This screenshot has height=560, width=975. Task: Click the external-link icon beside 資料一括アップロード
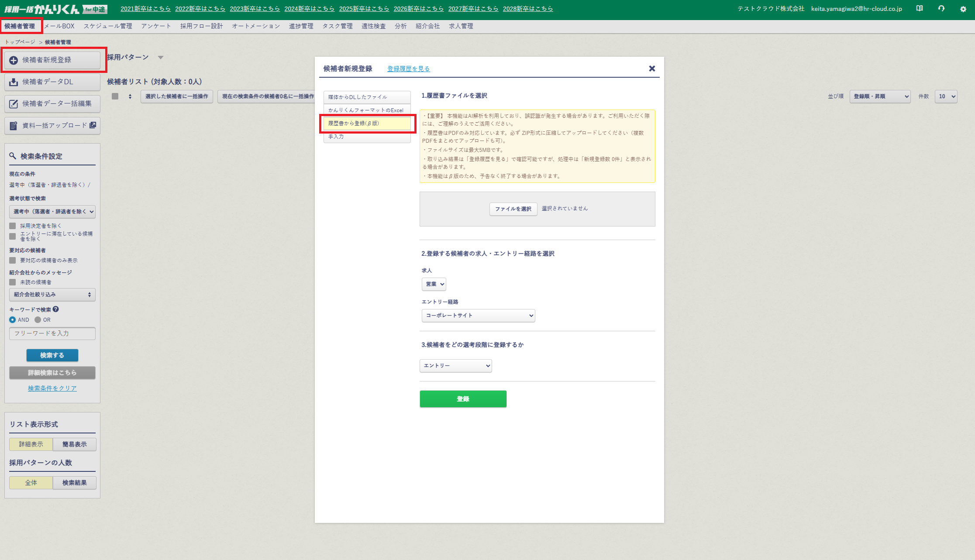pos(92,125)
